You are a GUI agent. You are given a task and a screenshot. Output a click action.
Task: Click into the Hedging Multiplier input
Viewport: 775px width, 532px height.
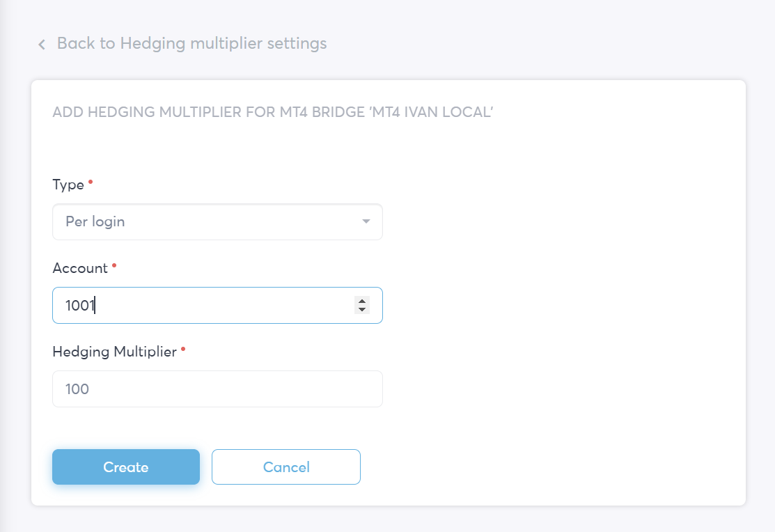217,389
